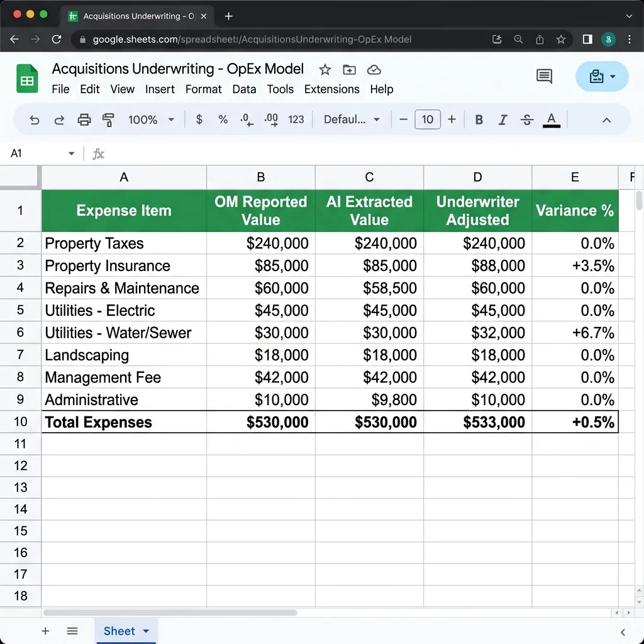The image size is (644, 644).
Task: Open the Google Sheets home icon
Action: [x=27, y=79]
